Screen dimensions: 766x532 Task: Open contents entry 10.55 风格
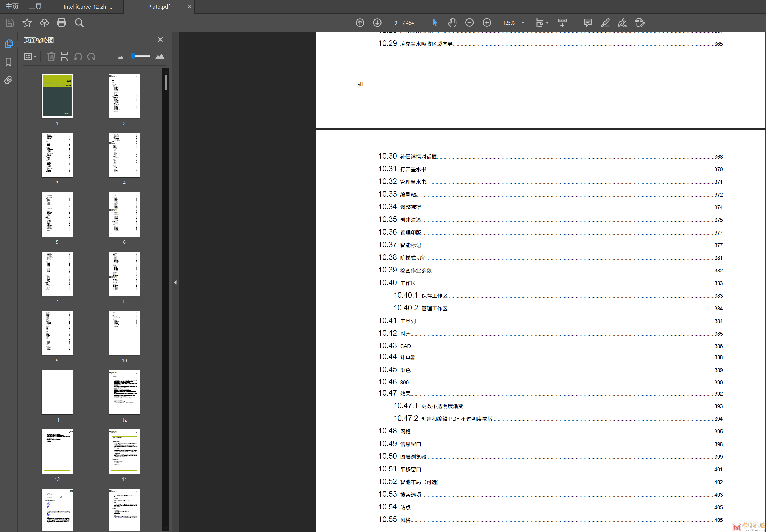[x=550, y=520]
